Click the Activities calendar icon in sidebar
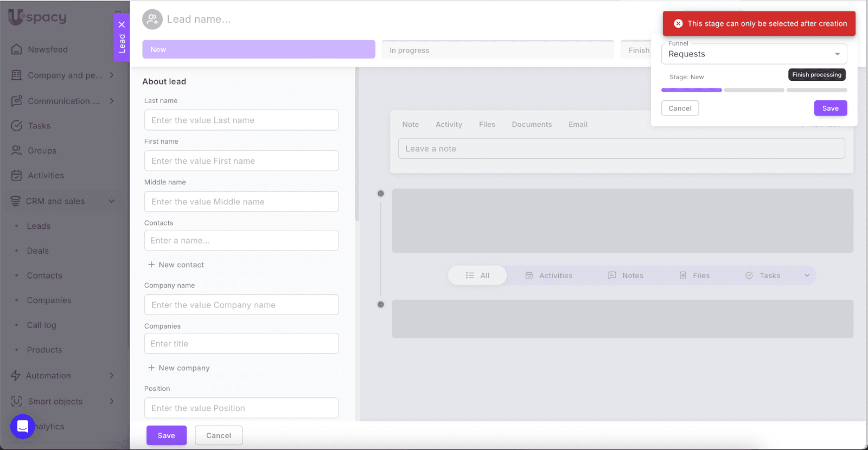This screenshot has width=868, height=450. (x=17, y=176)
